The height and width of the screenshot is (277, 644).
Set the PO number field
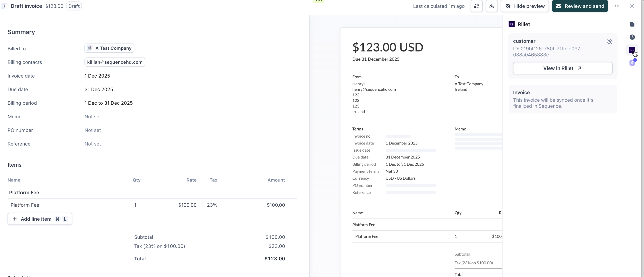pos(93,130)
